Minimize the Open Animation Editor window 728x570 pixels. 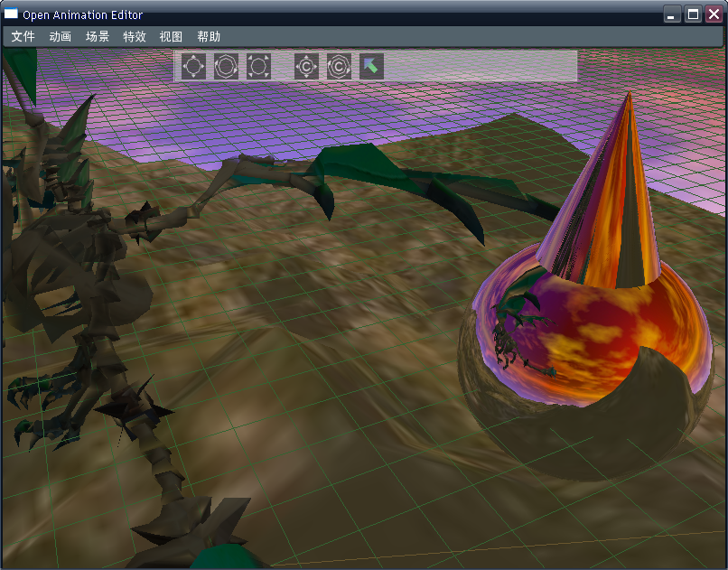(672, 14)
